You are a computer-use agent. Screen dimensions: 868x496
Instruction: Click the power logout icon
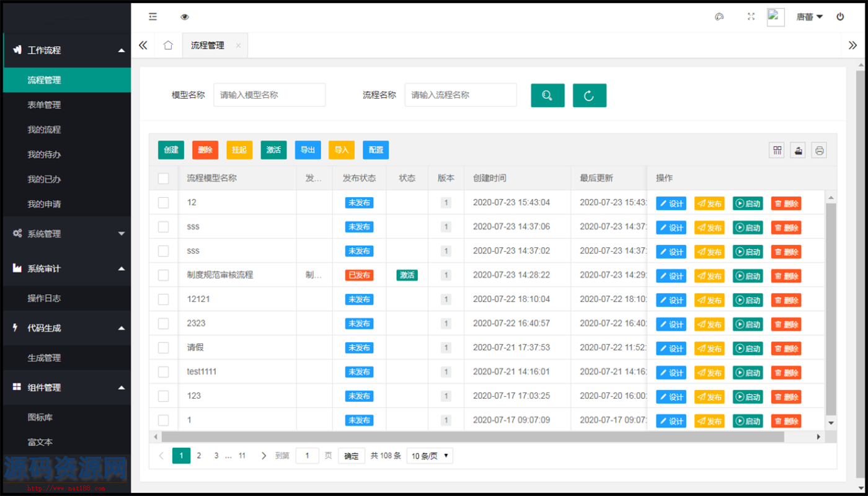(x=840, y=17)
